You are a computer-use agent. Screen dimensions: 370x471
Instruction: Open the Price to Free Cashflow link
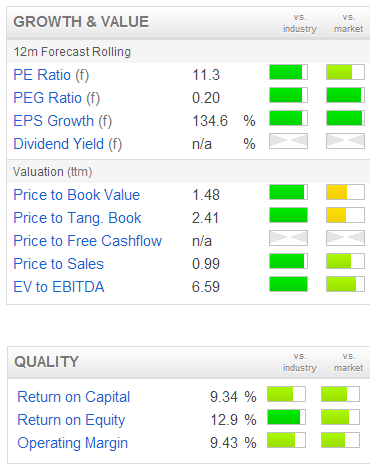tap(88, 241)
